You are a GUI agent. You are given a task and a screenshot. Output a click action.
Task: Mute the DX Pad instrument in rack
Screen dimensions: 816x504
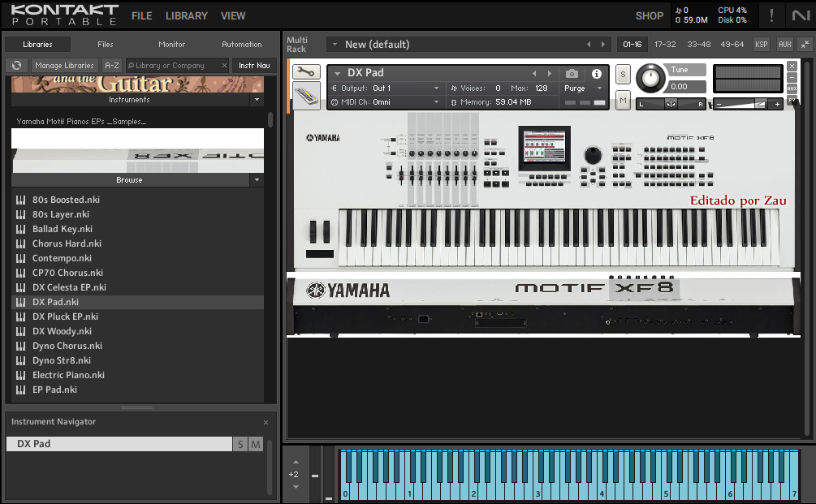[x=623, y=101]
